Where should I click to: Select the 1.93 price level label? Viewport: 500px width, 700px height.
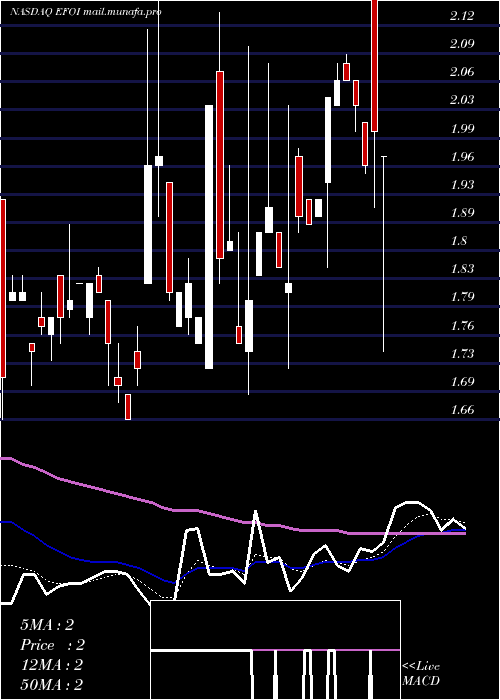[x=462, y=184]
